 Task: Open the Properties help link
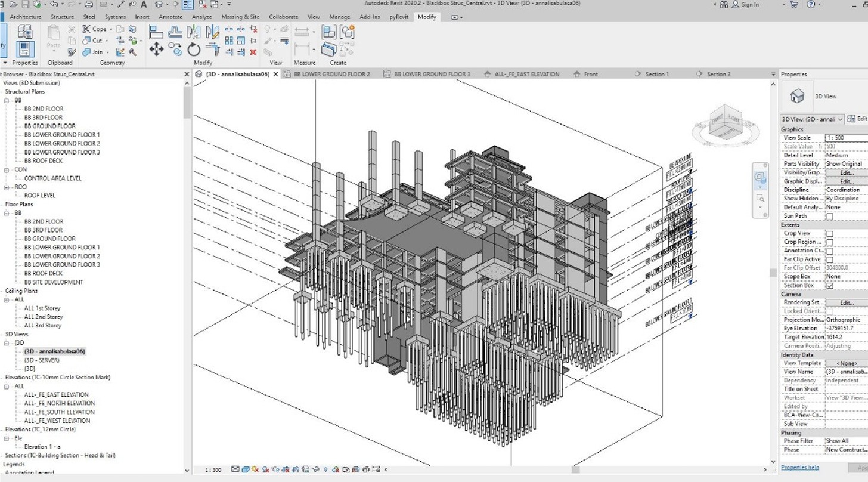799,468
